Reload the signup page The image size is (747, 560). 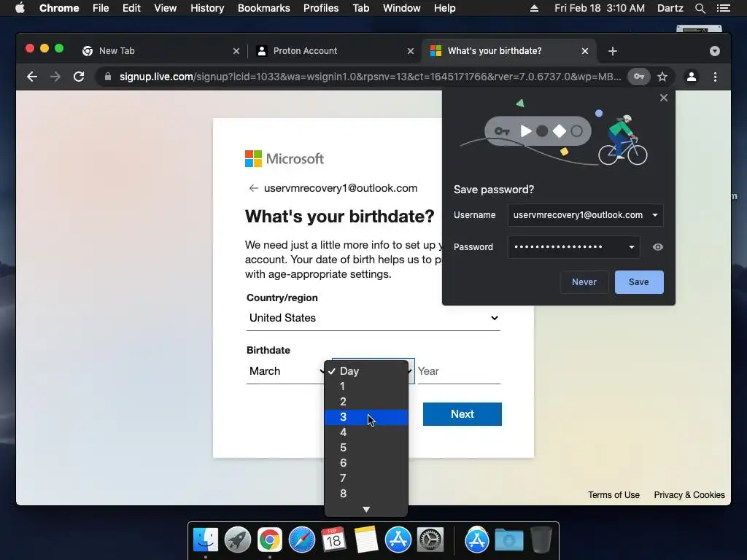[x=79, y=77]
